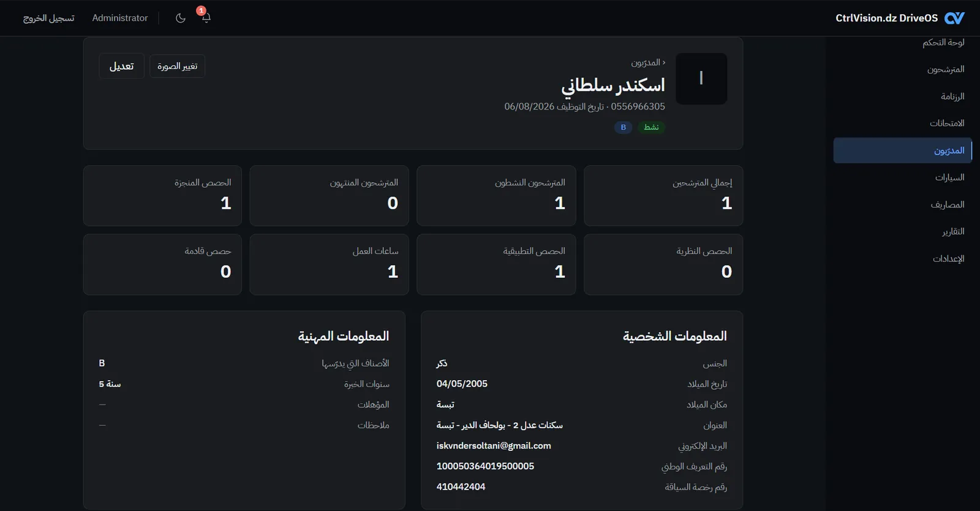Click the مكان الميلاد label
Image resolution: width=980 pixels, height=511 pixels.
coord(707,405)
